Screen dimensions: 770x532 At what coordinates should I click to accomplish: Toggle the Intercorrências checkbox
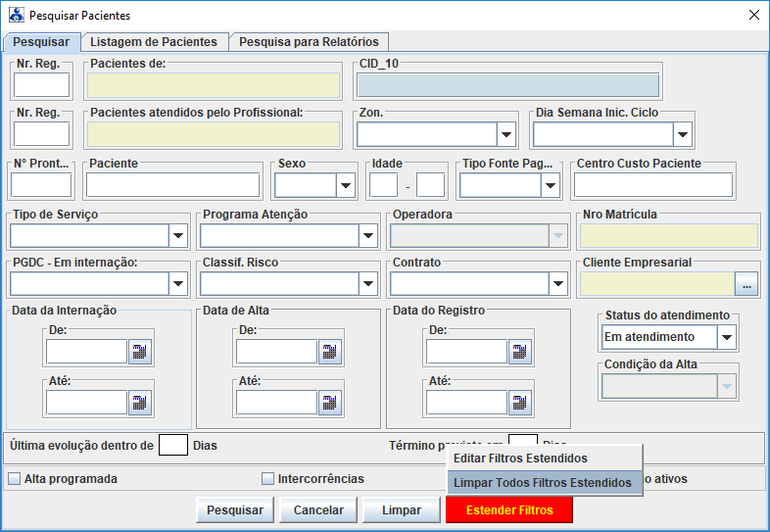point(267,478)
